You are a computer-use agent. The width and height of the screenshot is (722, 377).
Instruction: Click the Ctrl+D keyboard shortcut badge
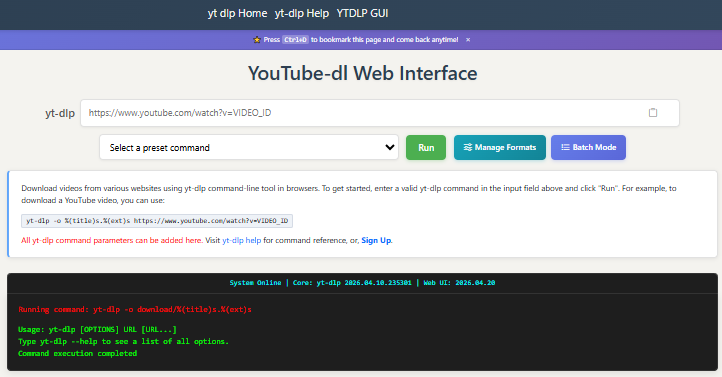pos(295,40)
